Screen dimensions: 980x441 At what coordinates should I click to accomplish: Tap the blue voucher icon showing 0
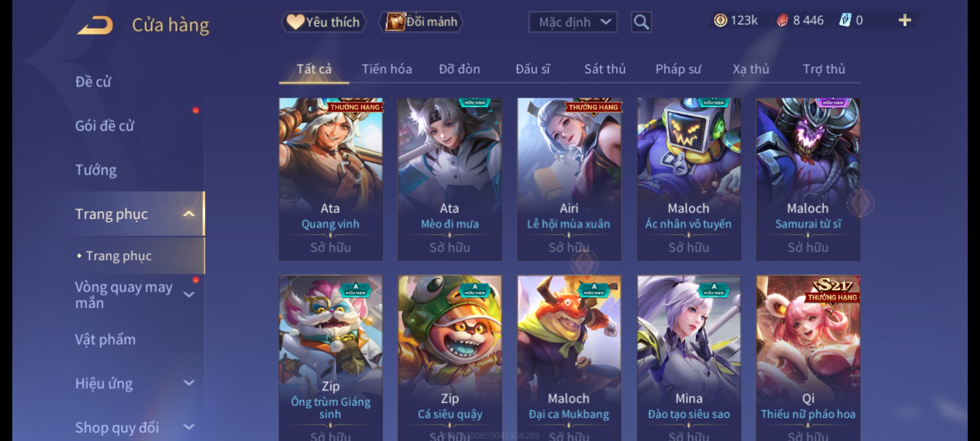[x=845, y=20]
